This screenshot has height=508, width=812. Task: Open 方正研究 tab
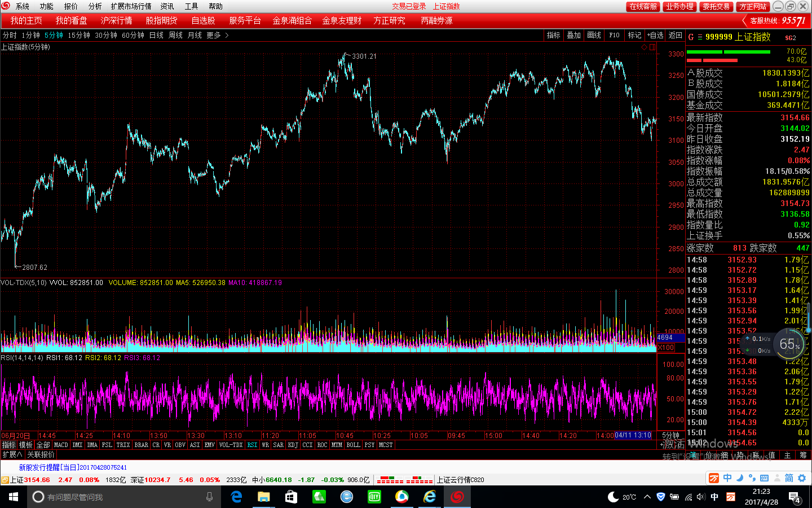pos(389,20)
